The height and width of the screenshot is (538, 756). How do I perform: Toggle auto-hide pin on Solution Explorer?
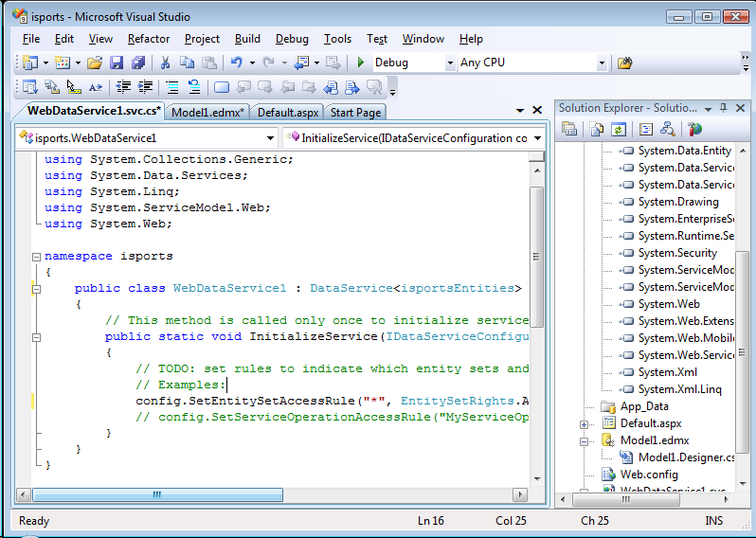point(723,108)
